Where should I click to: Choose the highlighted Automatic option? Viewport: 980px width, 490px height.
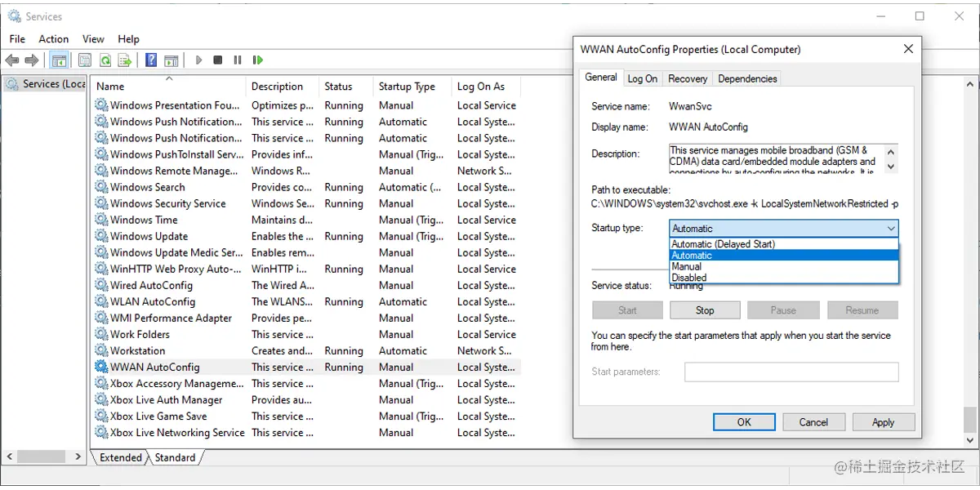click(784, 255)
